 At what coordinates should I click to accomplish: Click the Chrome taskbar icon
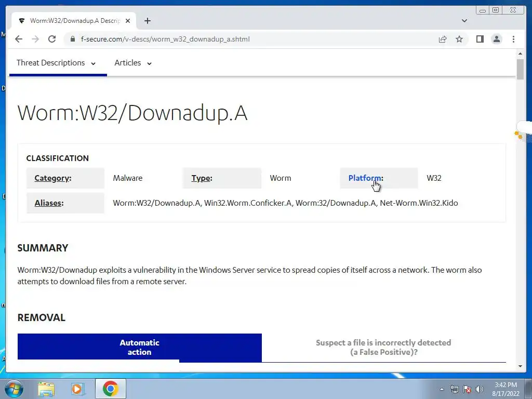click(x=110, y=389)
